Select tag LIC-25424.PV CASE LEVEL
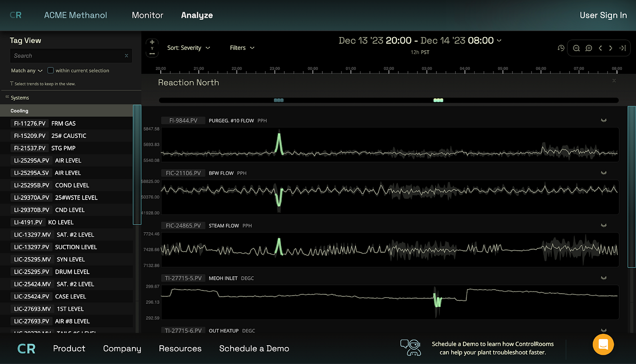636x364 pixels. click(66, 296)
